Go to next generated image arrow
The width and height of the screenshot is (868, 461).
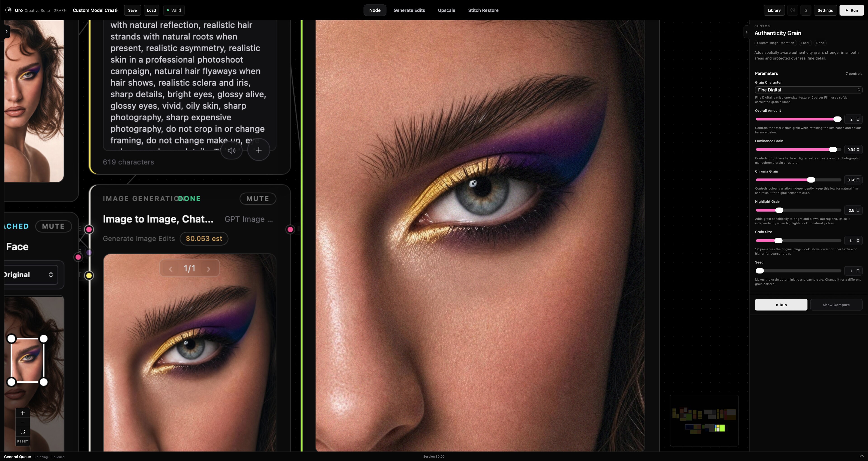[x=209, y=269]
